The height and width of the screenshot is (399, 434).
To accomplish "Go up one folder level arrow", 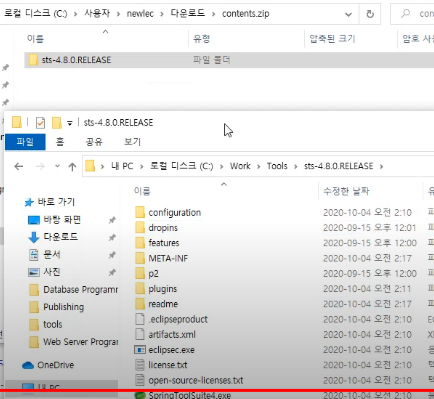I will (72, 166).
